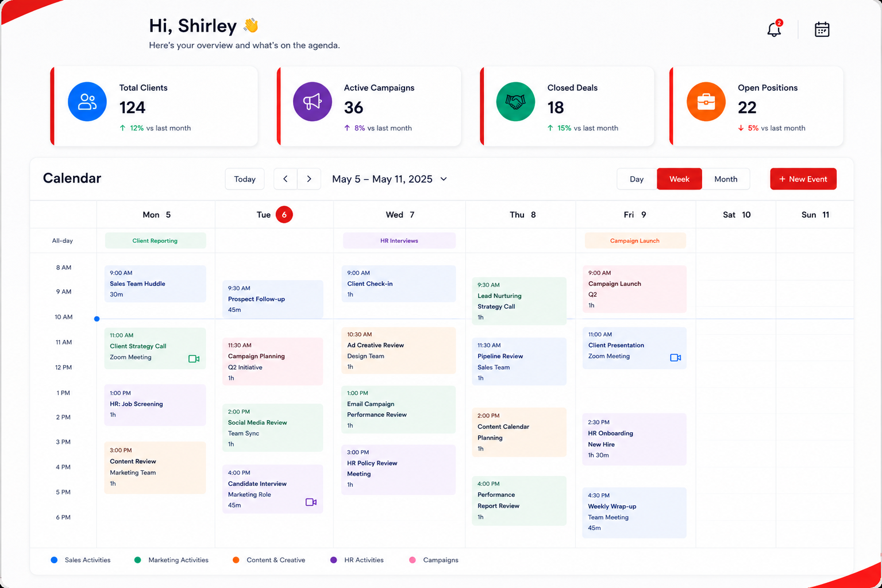Screen dimensions: 882x588
Task: Go to the previous week
Action: (286, 179)
